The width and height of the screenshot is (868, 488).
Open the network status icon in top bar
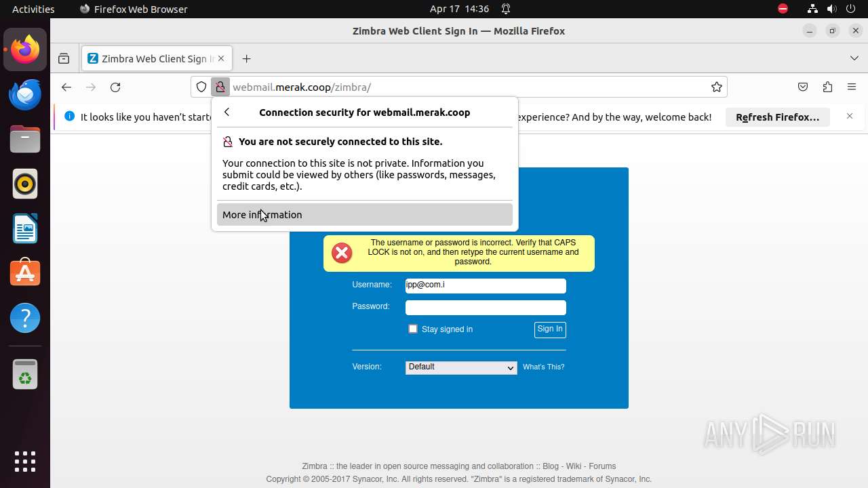click(812, 9)
